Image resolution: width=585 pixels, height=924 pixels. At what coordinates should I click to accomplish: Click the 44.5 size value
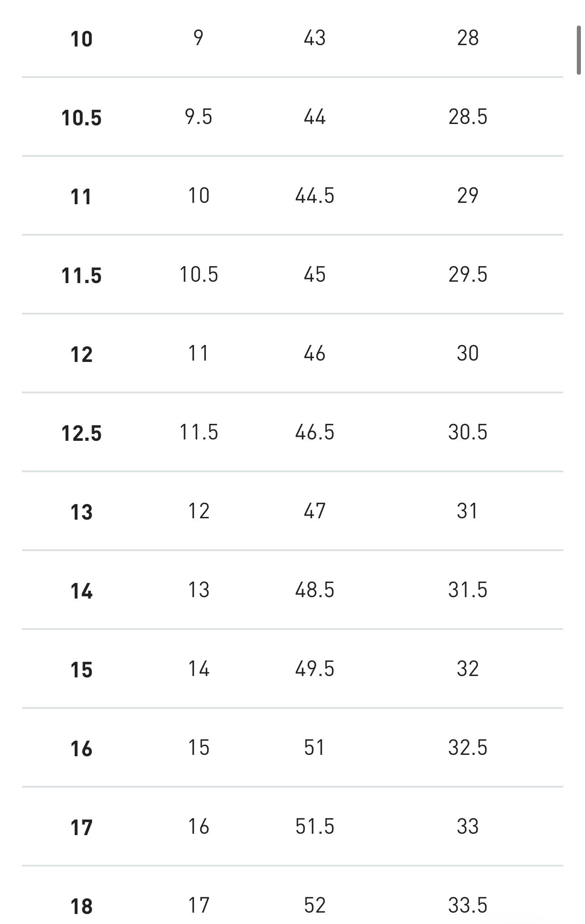pos(315,196)
